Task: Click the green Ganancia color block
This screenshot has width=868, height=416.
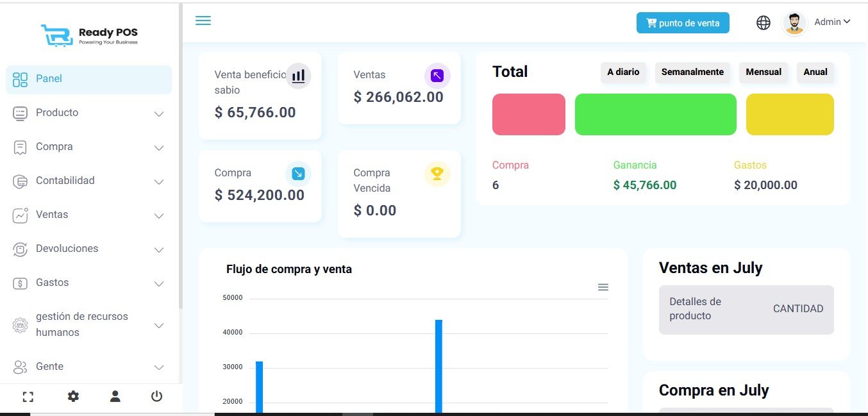Action: pos(655,114)
